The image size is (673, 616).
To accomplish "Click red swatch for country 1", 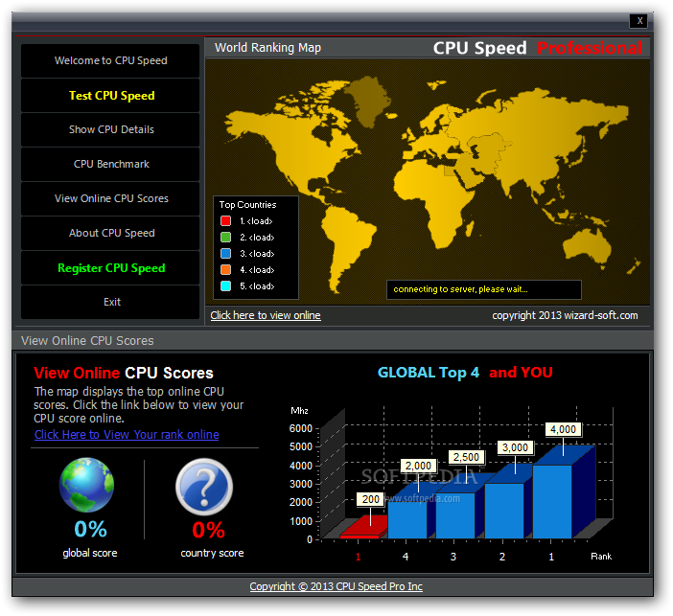I will click(225, 221).
